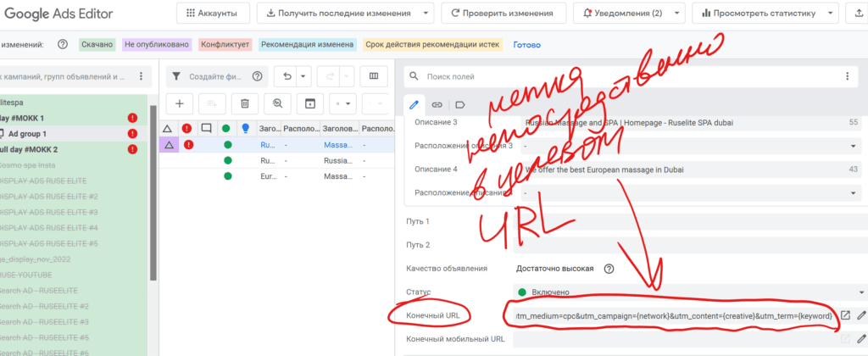
Task: Expand the Получить последние изменения dropdown arrow
Action: point(425,13)
